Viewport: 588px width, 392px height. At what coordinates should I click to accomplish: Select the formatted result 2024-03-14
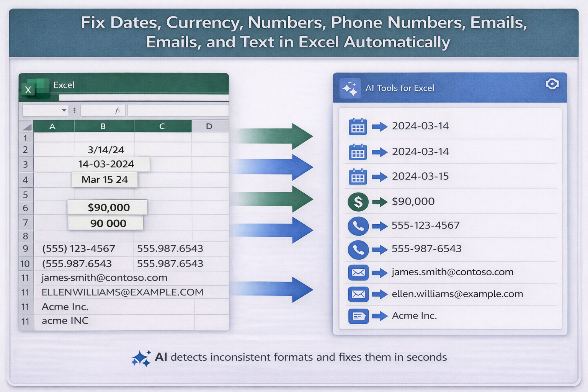[420, 126]
